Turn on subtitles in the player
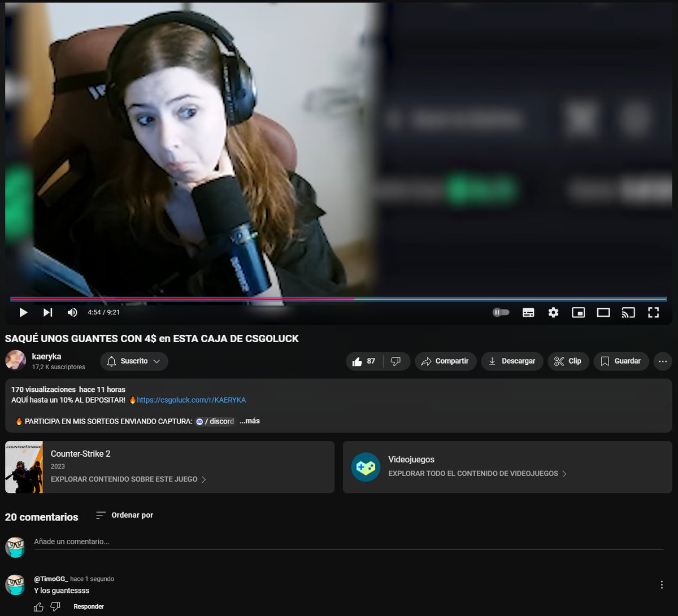The width and height of the screenshot is (678, 616). coord(528,312)
